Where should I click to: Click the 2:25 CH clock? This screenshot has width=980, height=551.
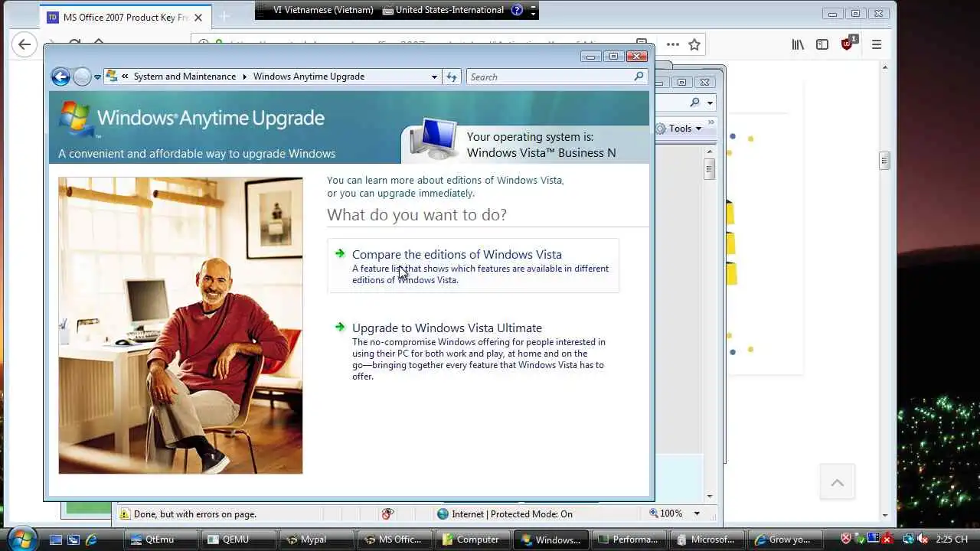[952, 540]
